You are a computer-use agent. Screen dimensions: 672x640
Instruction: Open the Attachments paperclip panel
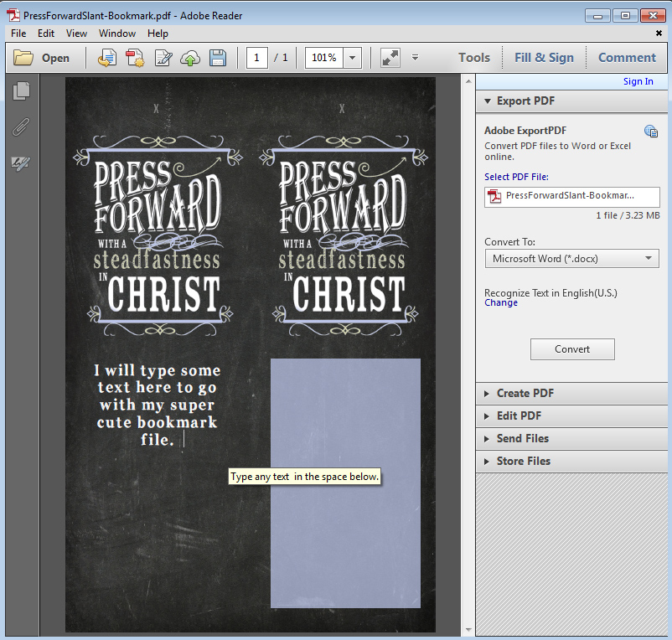[x=21, y=126]
